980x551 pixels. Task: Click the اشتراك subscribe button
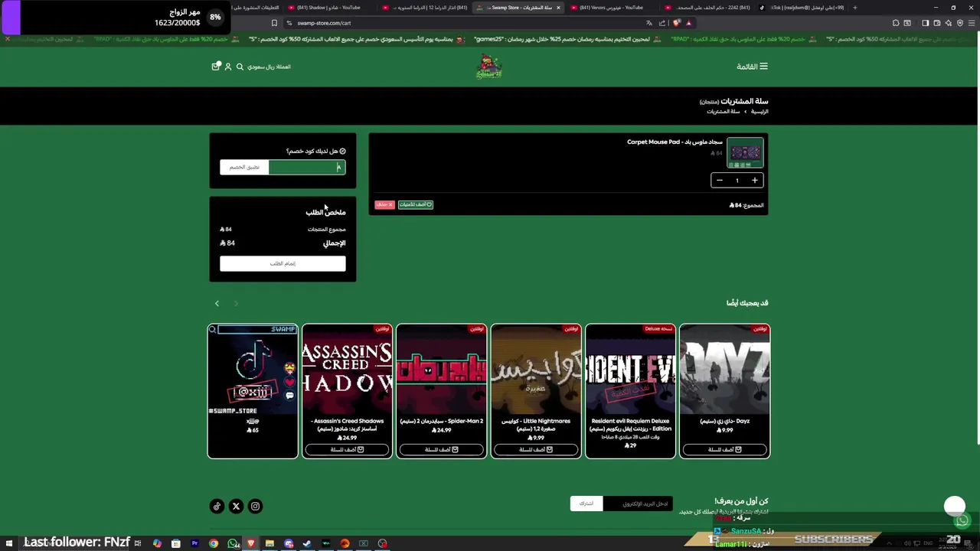point(586,504)
